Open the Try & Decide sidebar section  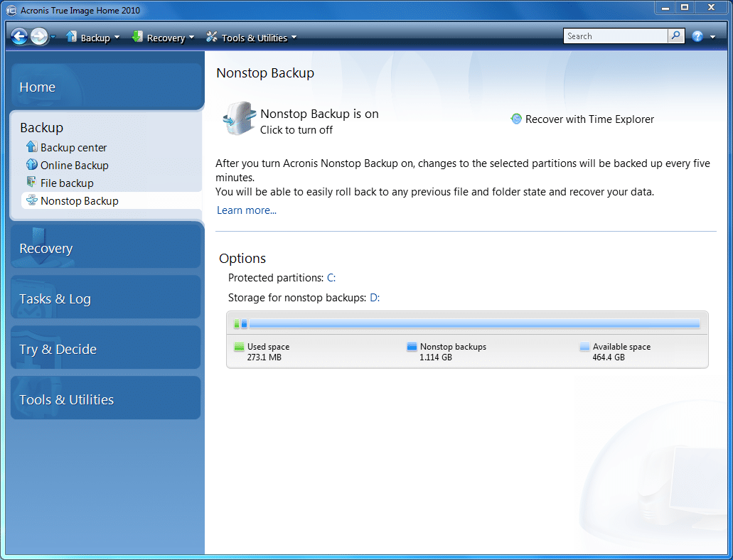[x=106, y=348]
